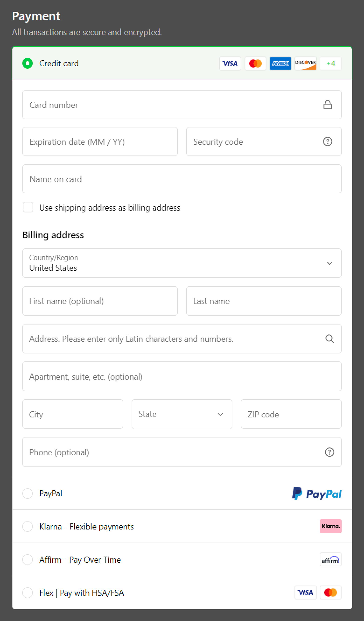Click the Affirm logo badge

(x=330, y=559)
